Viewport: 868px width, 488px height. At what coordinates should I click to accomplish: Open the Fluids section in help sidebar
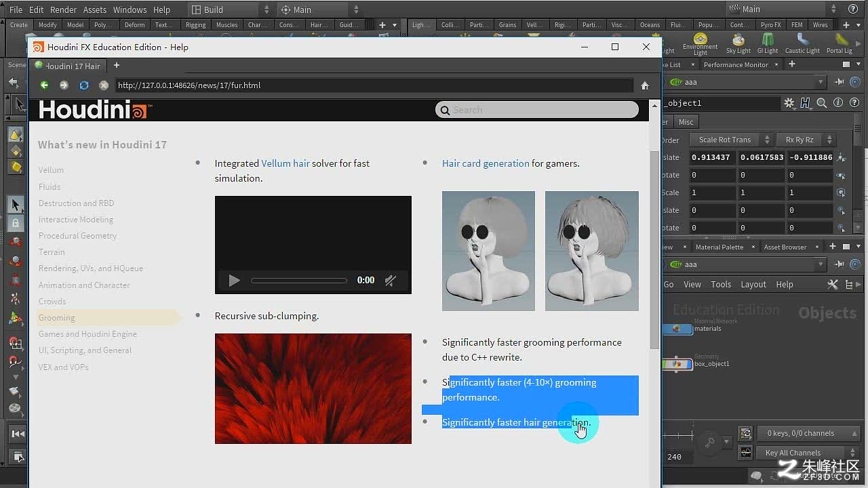pos(50,186)
